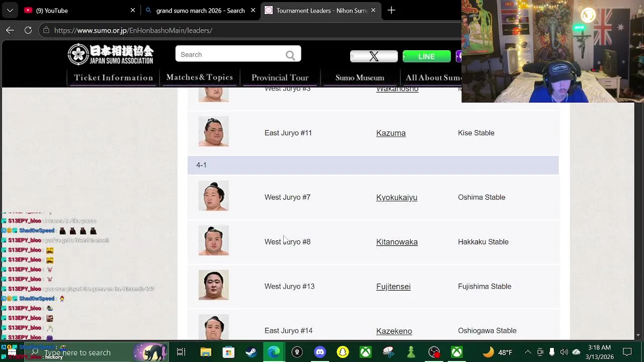
Task: Open Kazekeno's wrestler profile link
Action: (x=394, y=331)
